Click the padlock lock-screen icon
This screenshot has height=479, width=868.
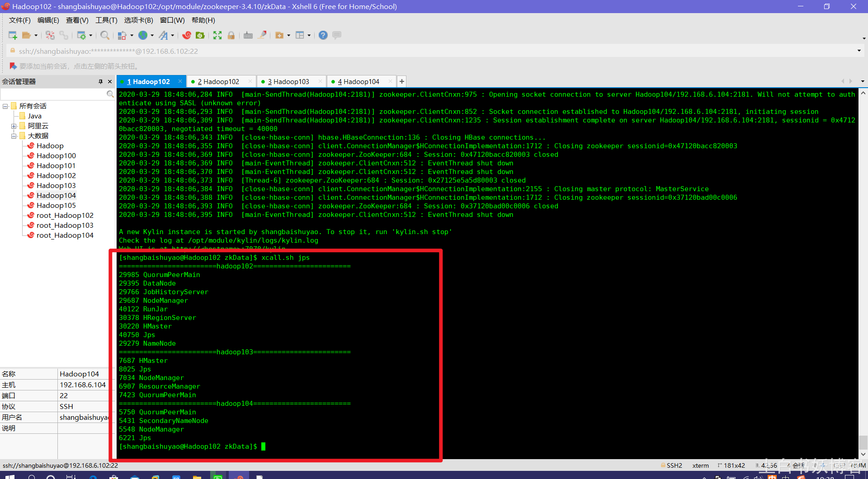click(x=231, y=35)
